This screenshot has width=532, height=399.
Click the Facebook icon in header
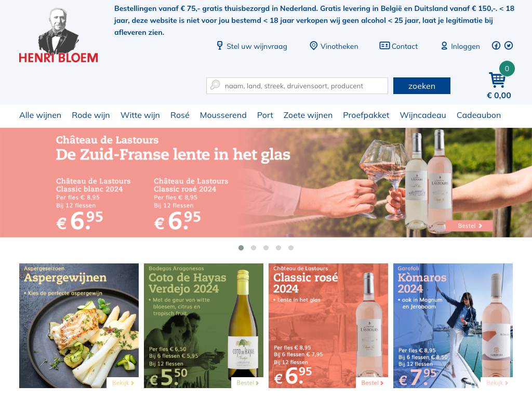(496, 46)
